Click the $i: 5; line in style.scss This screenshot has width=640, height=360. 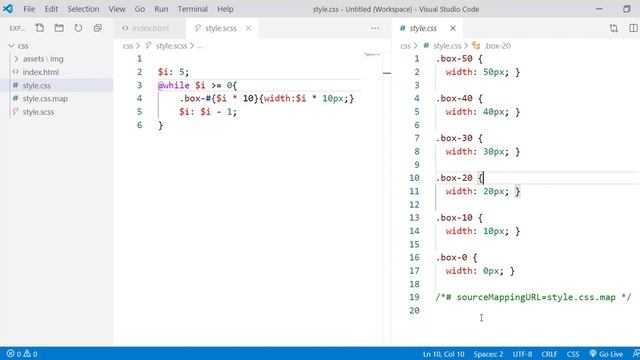(x=173, y=72)
